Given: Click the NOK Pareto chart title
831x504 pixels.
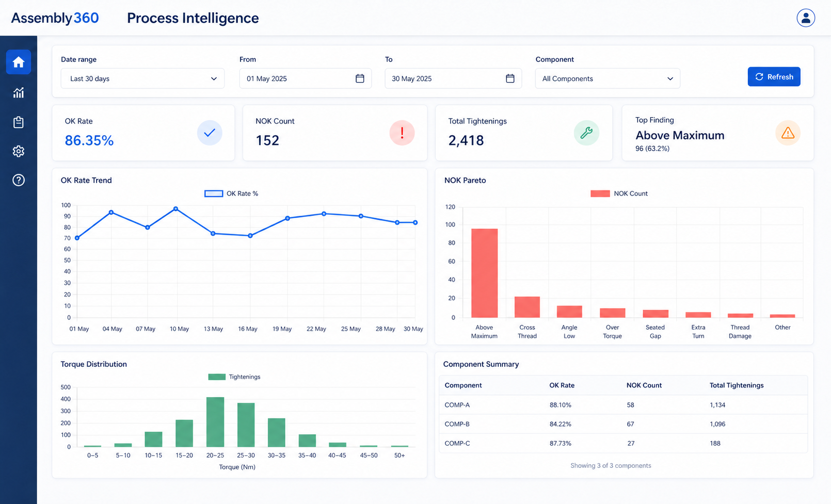Looking at the screenshot, I should 465,180.
